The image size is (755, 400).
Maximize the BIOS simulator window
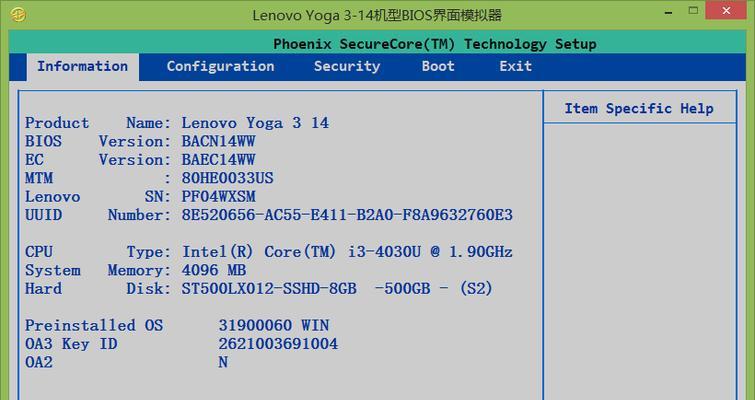pyautogui.click(x=693, y=10)
